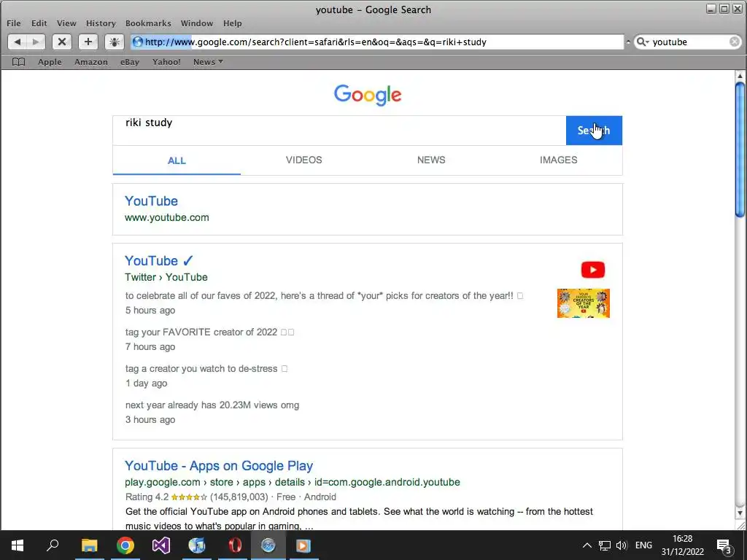
Task: Open the View menu
Action: [66, 23]
